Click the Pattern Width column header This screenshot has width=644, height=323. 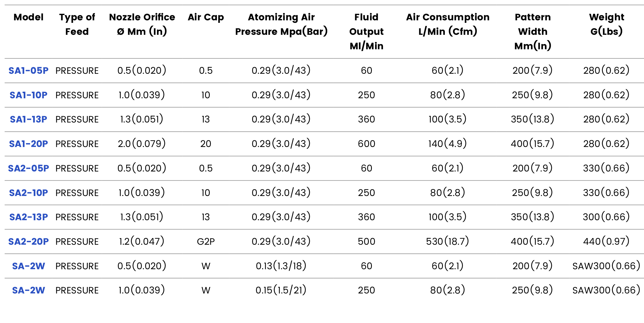533,31
